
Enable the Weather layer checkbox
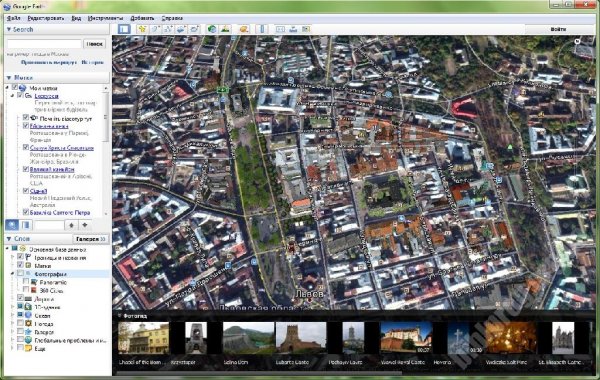tap(20, 324)
